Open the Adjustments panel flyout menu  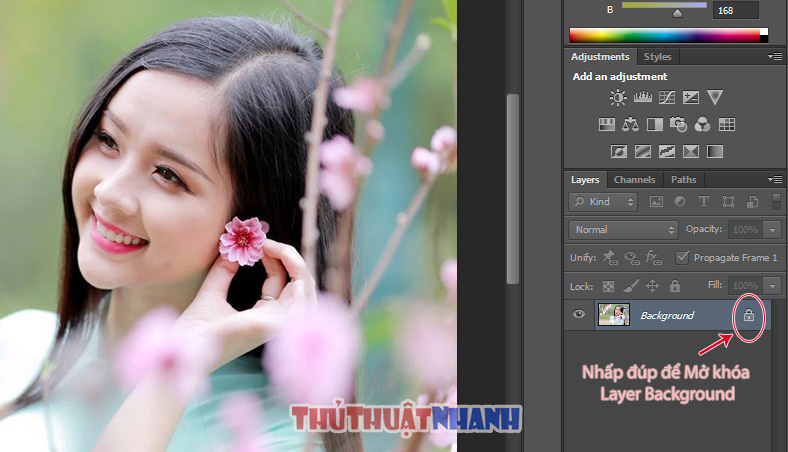[775, 56]
